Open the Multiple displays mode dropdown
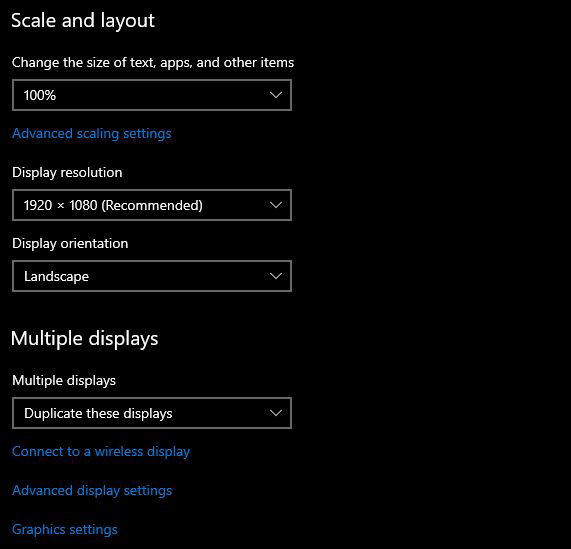This screenshot has height=549, width=571. pos(152,413)
